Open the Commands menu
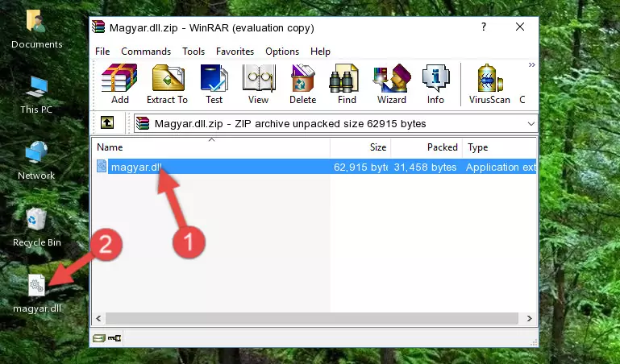This screenshot has height=364, width=620. 146,52
